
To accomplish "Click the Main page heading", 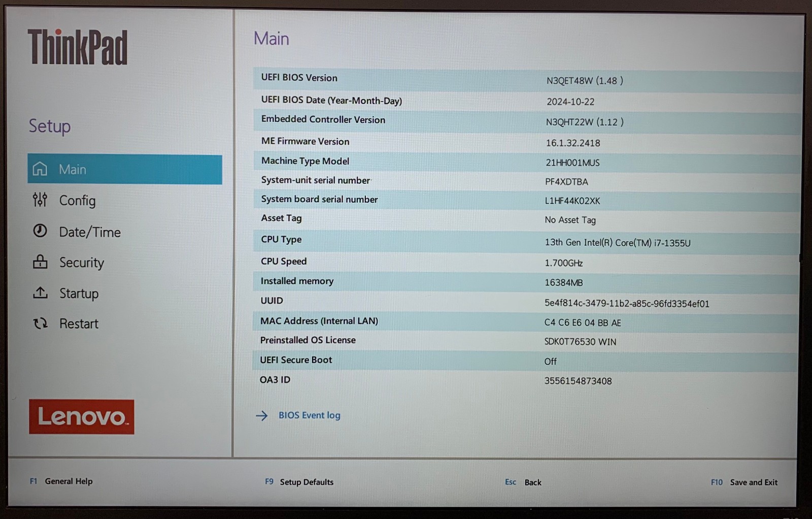I will (x=271, y=39).
